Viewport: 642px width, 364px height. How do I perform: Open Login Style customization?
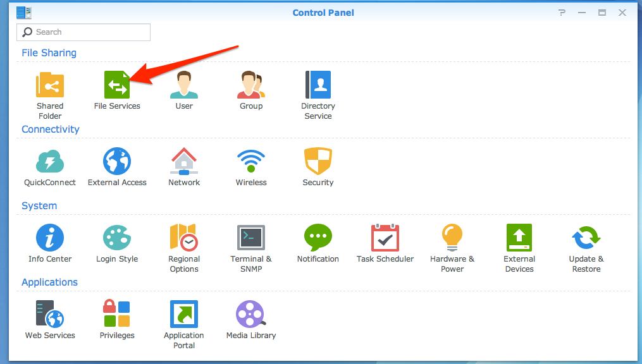117,238
